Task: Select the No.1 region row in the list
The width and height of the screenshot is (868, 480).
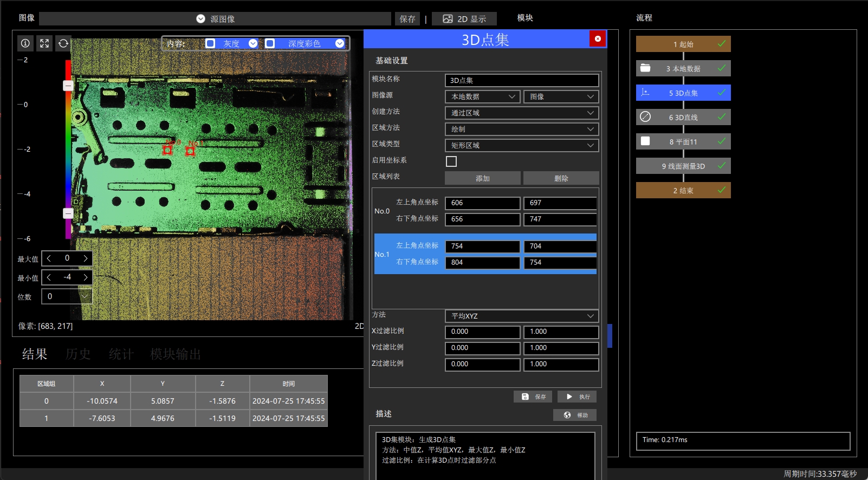Action: [x=485, y=254]
